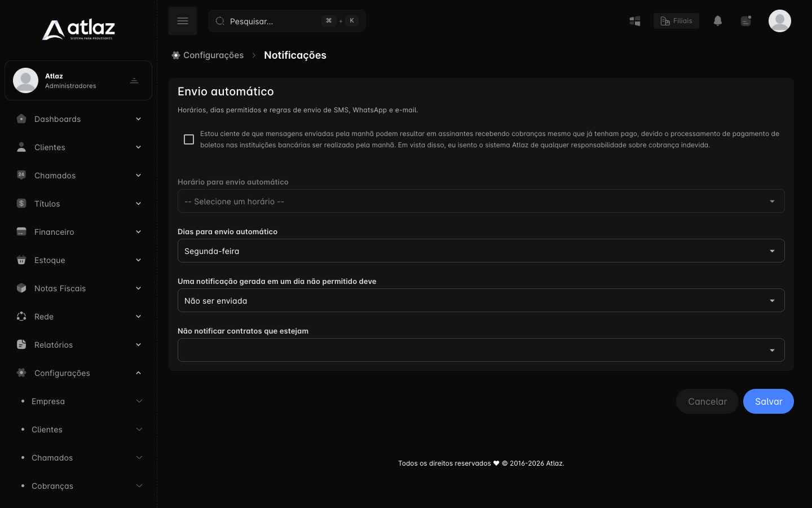Expand the Cobranças submenu chevron

pyautogui.click(x=139, y=485)
